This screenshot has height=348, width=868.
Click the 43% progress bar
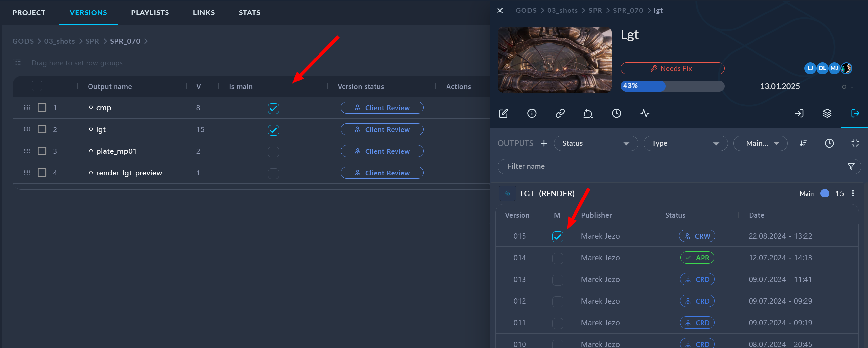672,86
